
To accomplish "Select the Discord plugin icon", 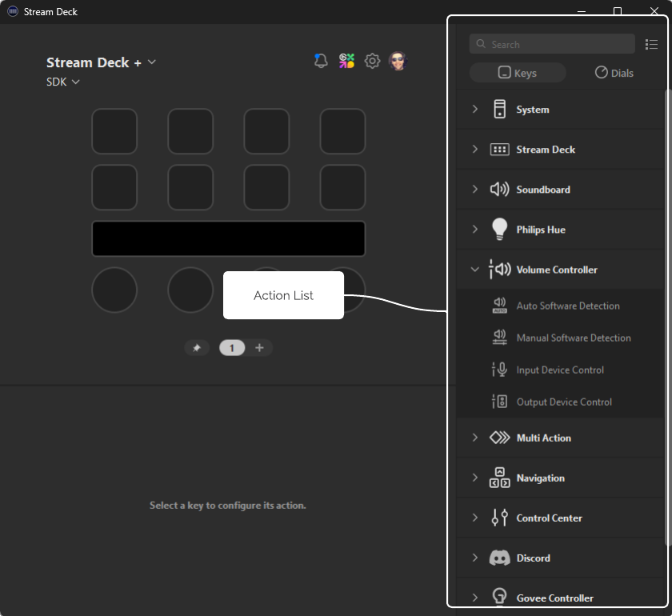I will click(x=499, y=558).
